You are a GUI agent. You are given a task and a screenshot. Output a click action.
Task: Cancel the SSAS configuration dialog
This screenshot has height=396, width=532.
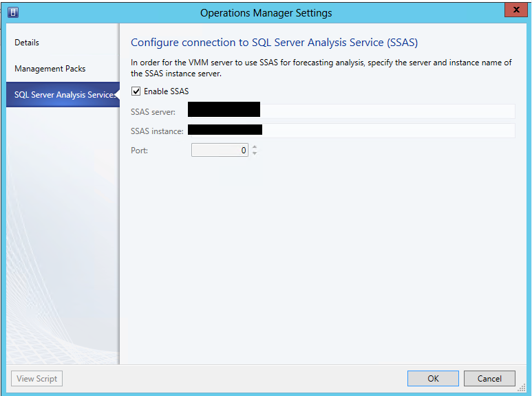pyautogui.click(x=489, y=379)
